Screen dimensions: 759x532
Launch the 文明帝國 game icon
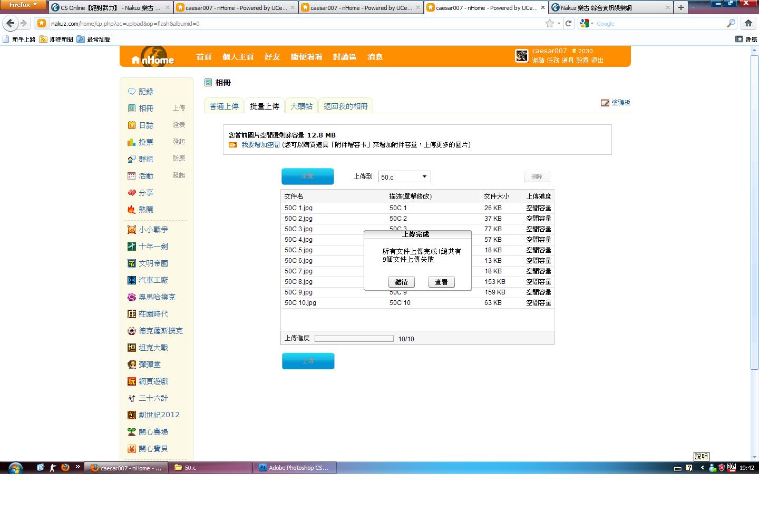132,263
